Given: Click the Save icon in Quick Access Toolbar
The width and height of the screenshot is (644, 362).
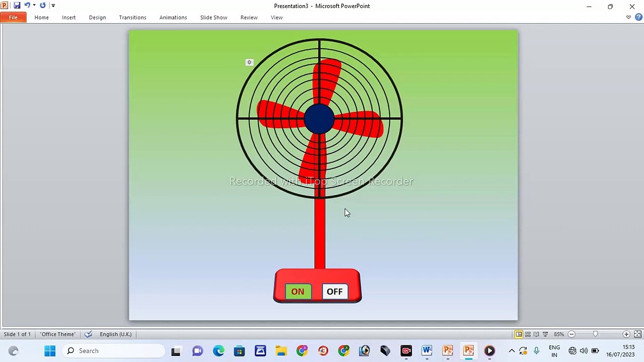Looking at the screenshot, I should pyautogui.click(x=17, y=6).
